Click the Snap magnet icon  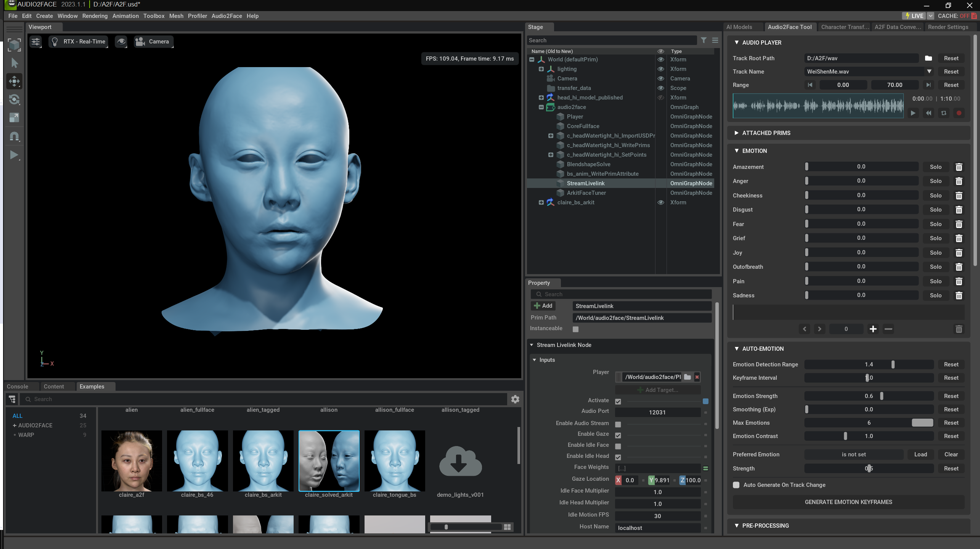[14, 136]
